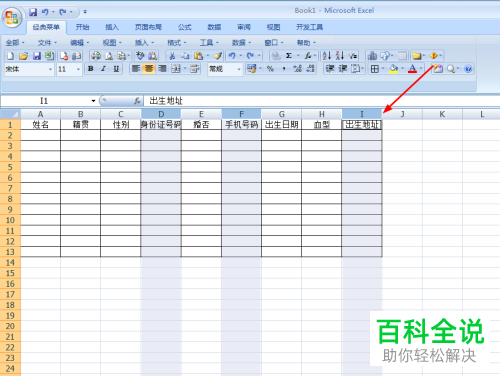Image resolution: width=500 pixels, height=376 pixels.
Task: Open the Merge and Center dropdown arrow
Action: pyautogui.click(x=184, y=69)
